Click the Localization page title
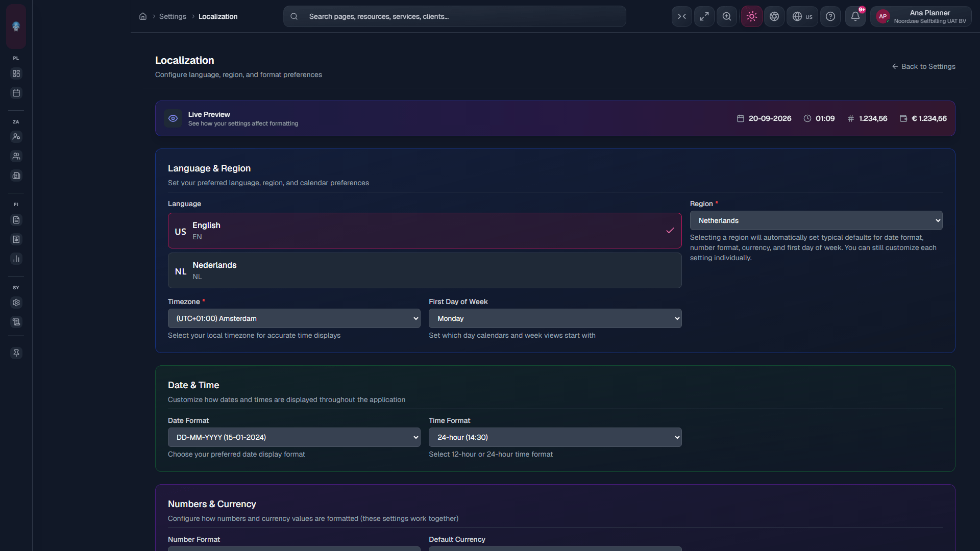The height and width of the screenshot is (551, 980). pyautogui.click(x=185, y=60)
